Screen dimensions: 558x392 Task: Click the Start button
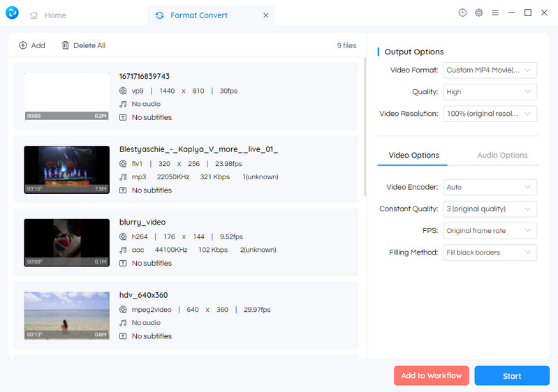[x=512, y=376]
